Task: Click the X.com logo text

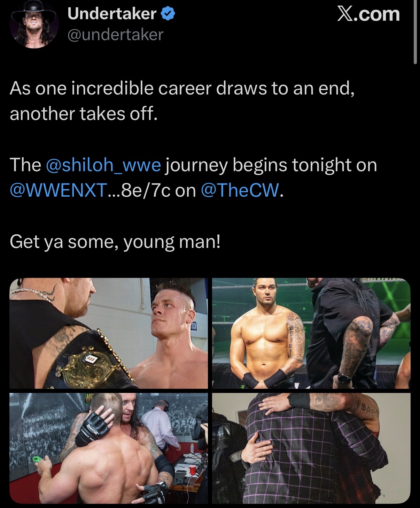Action: click(368, 14)
